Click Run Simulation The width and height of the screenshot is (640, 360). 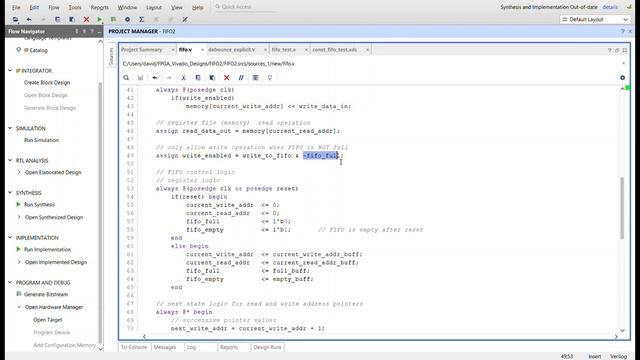(41, 140)
